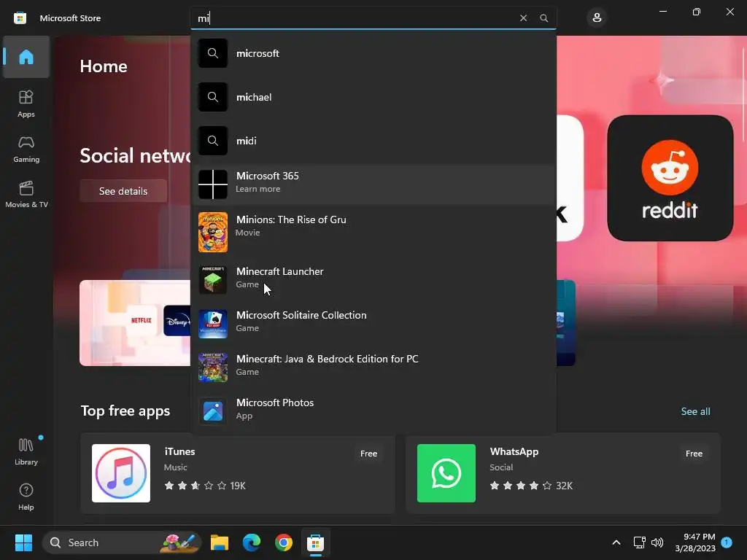Open Minecraft Launcher result

[x=373, y=279]
